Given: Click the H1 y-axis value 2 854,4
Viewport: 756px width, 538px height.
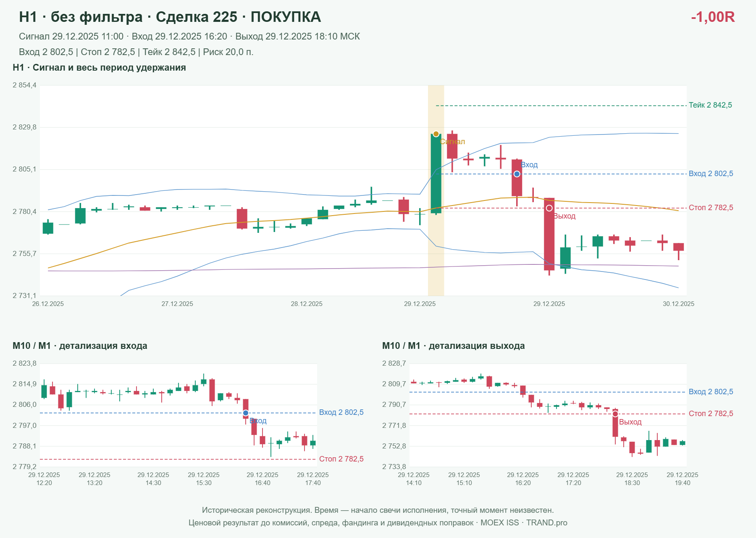Looking at the screenshot, I should (x=24, y=85).
